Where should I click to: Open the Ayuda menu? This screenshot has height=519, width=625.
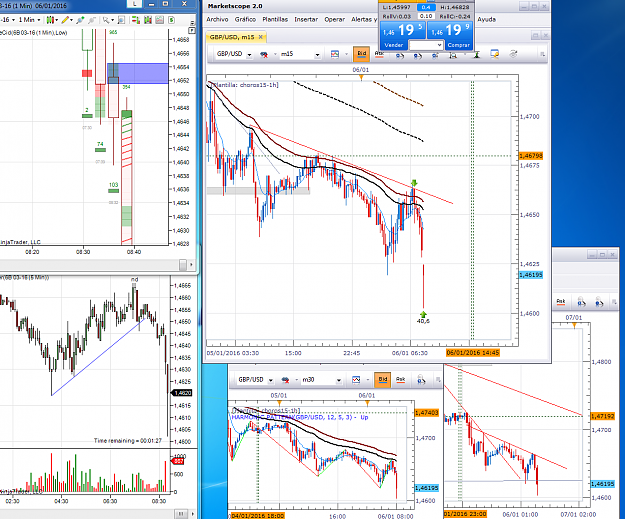click(487, 19)
